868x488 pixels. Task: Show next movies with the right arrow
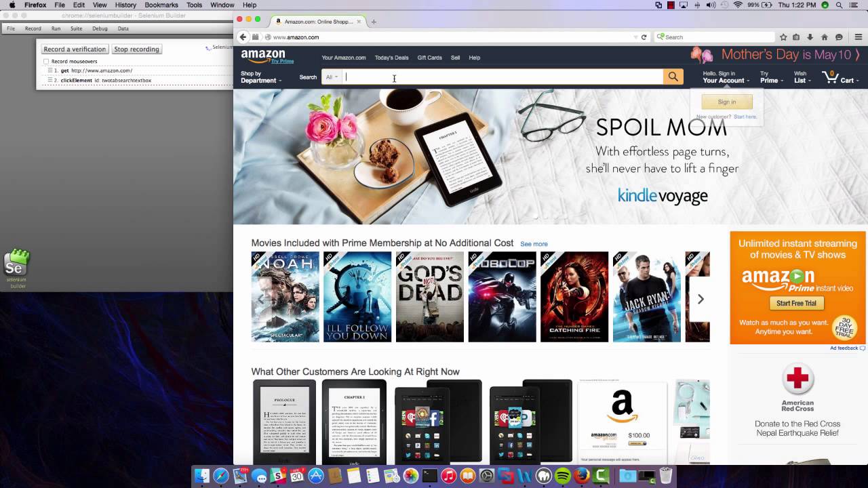coord(701,299)
